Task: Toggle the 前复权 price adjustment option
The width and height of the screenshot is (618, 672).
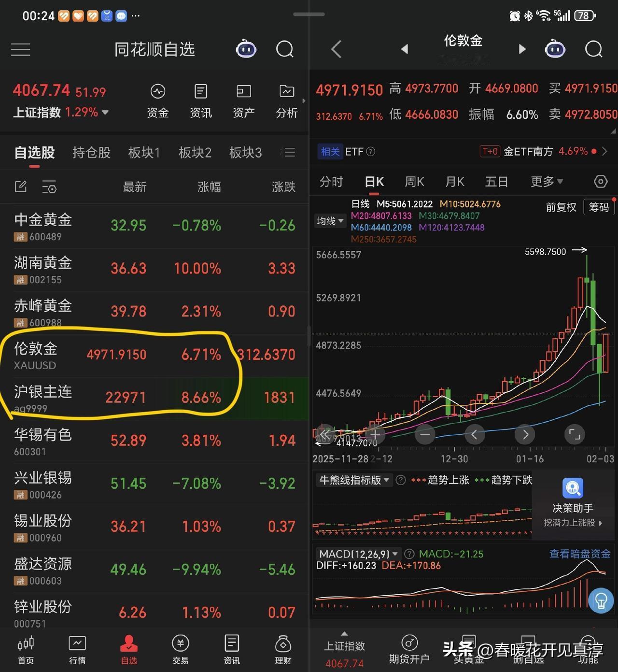Action: pos(561,207)
